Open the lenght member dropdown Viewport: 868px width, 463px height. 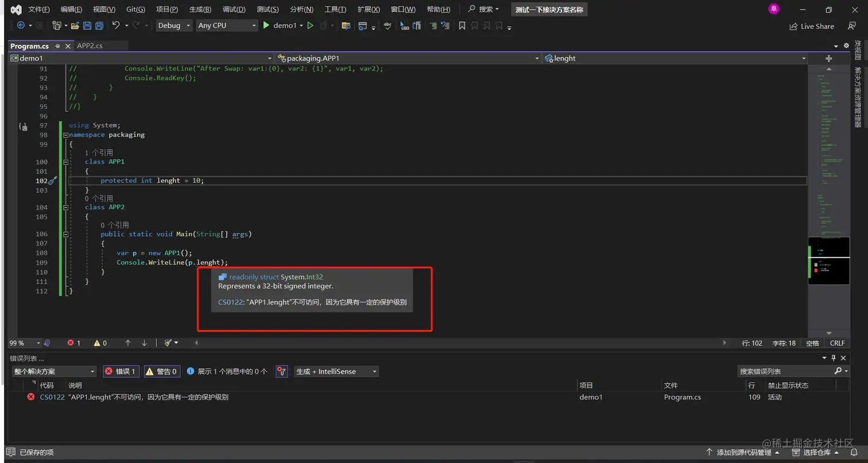click(675, 59)
